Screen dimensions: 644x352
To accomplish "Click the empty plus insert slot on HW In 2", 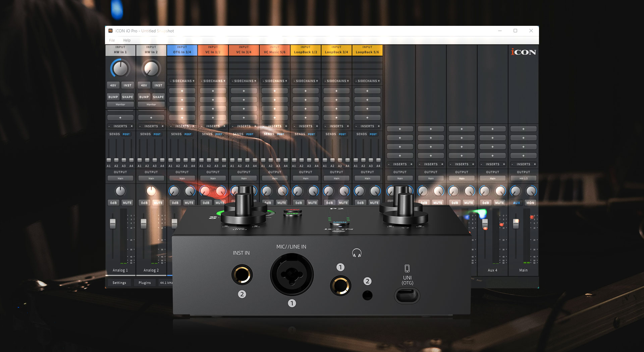I will 151,118.
